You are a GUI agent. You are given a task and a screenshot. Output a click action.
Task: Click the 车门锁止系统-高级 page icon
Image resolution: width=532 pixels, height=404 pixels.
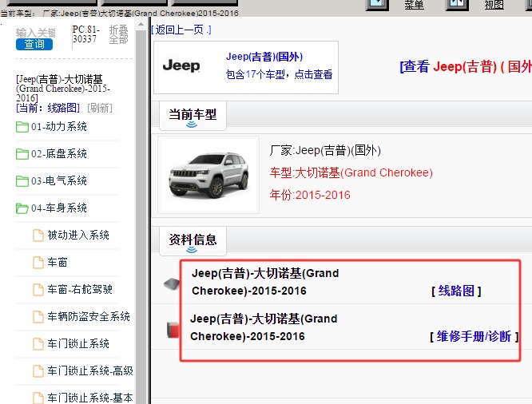(38, 370)
